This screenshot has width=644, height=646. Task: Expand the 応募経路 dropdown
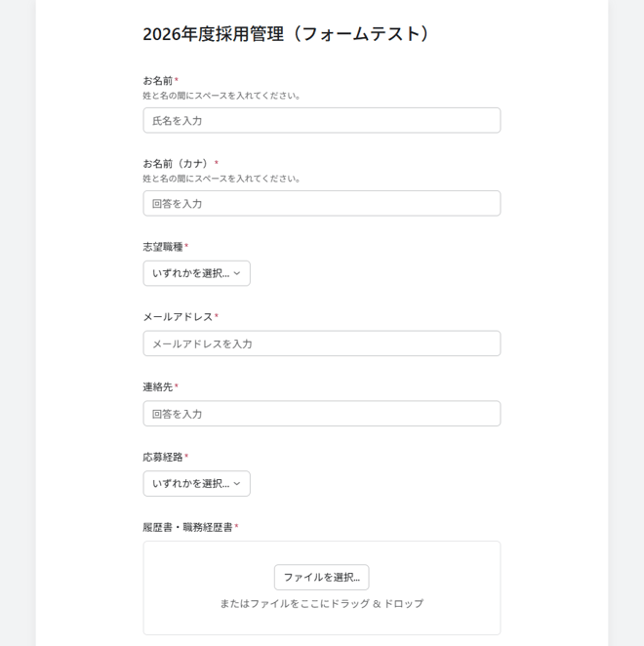195,483
